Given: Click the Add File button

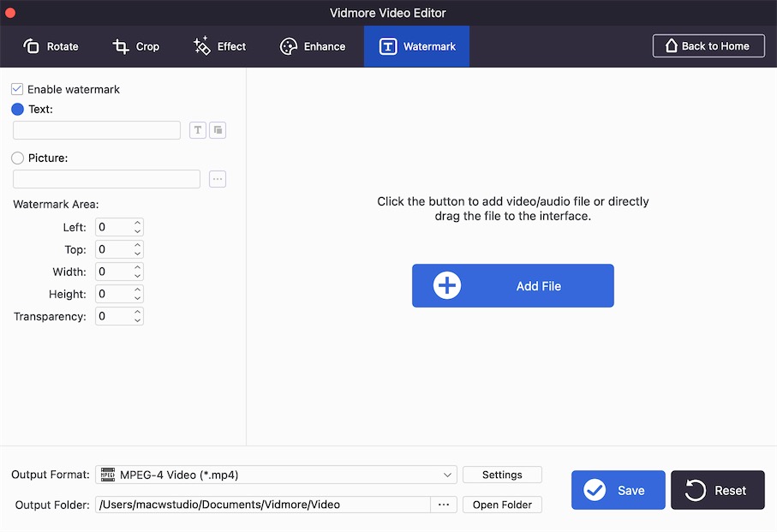Looking at the screenshot, I should [513, 286].
